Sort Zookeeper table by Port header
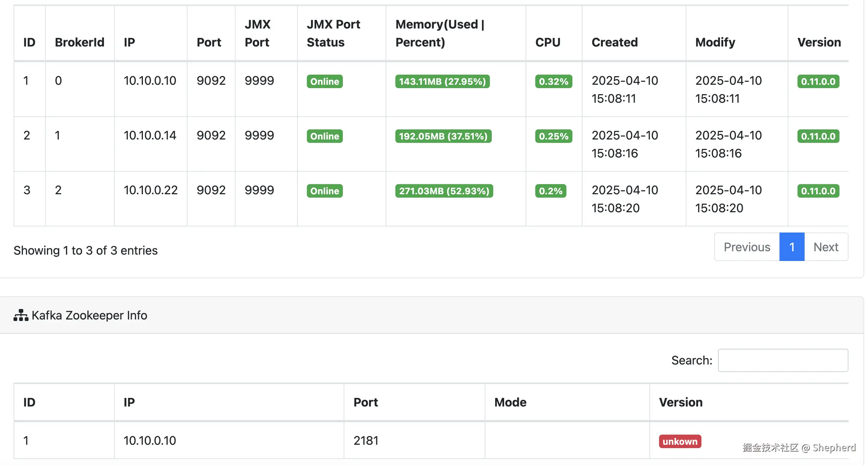Image resolution: width=868 pixels, height=465 pixels. coord(365,402)
